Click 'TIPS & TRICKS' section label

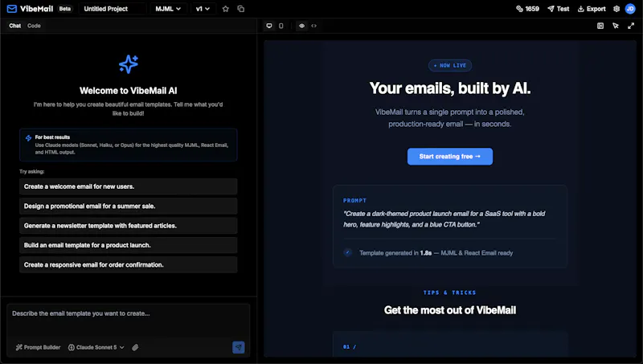(450, 292)
